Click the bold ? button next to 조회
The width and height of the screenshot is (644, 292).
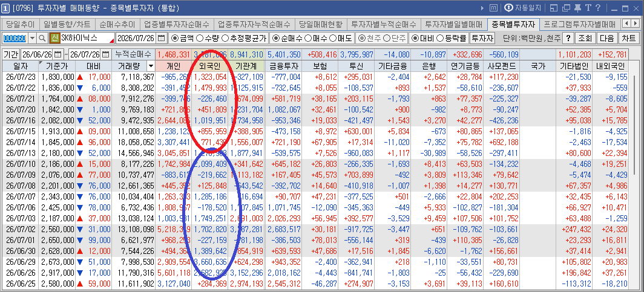coord(568,38)
